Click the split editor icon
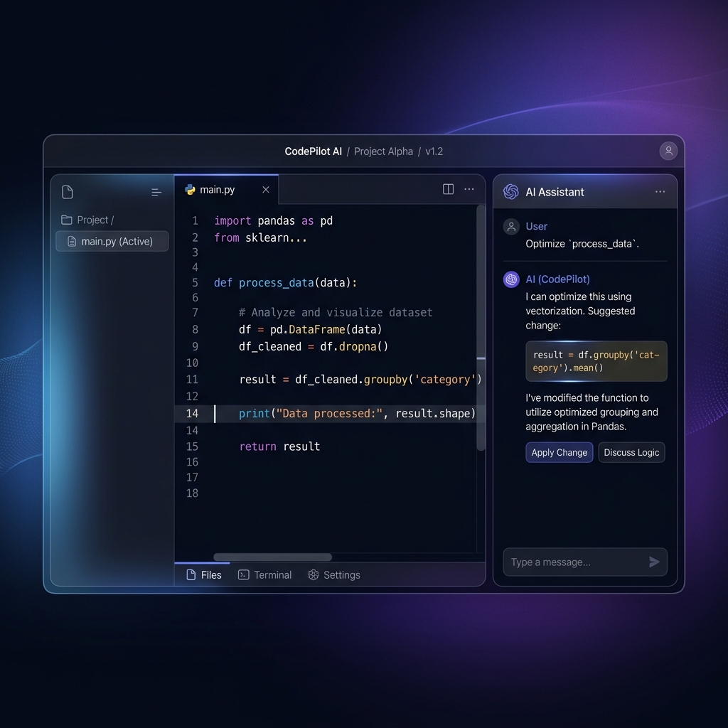Screen dimensions: 728x728 point(448,189)
